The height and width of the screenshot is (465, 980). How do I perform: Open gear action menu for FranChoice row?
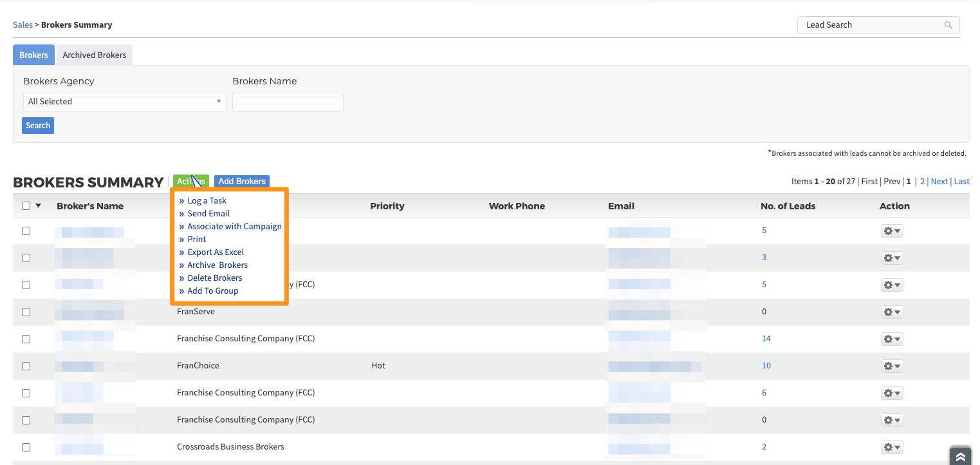click(892, 366)
